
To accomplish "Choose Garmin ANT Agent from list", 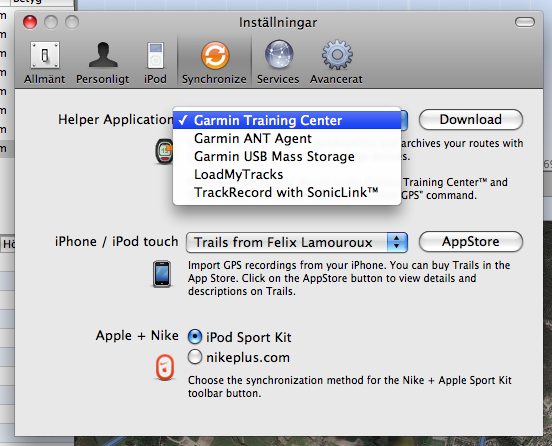I will point(287,138).
